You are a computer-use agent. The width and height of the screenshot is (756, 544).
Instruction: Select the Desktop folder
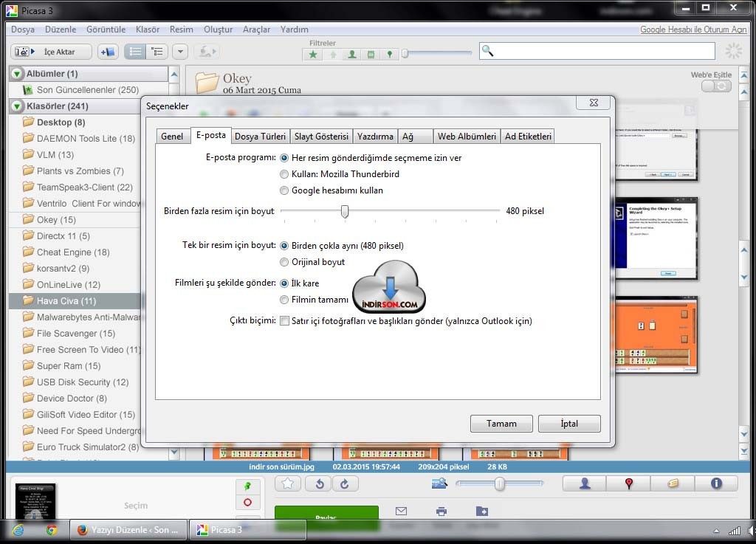[61, 123]
